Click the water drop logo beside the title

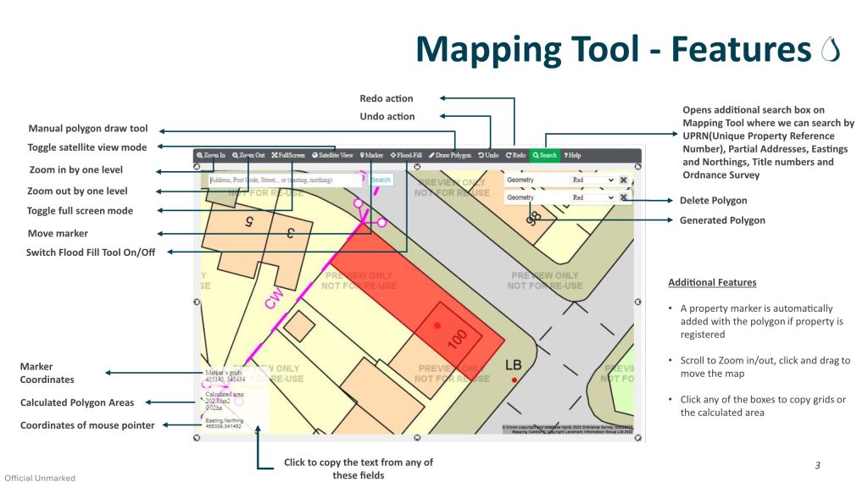point(831,50)
